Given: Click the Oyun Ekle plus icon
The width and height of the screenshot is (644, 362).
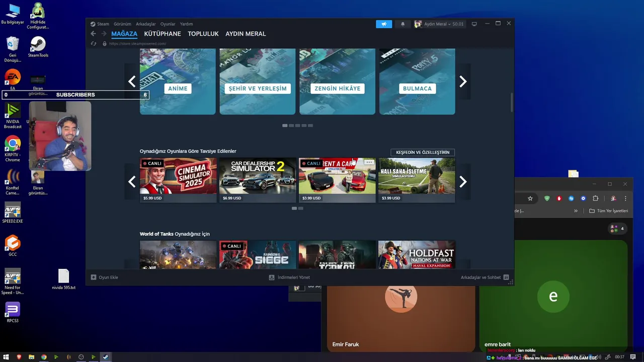Looking at the screenshot, I should point(93,277).
